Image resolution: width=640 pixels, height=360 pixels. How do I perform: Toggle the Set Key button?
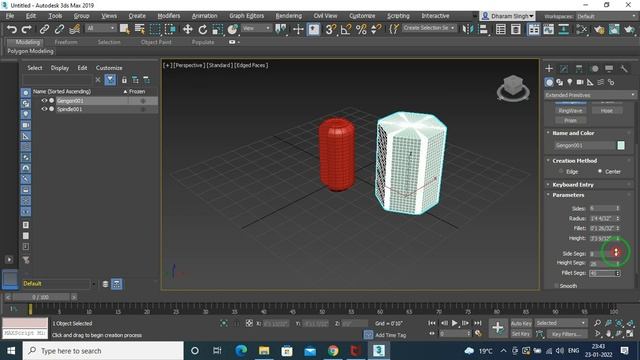click(x=521, y=333)
